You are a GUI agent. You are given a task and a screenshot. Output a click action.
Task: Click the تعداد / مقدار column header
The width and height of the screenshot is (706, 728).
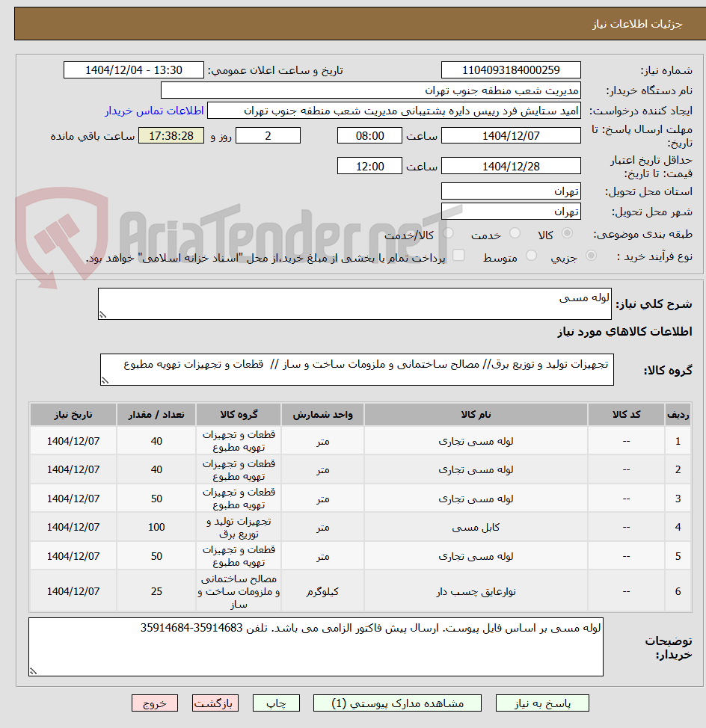(x=156, y=415)
